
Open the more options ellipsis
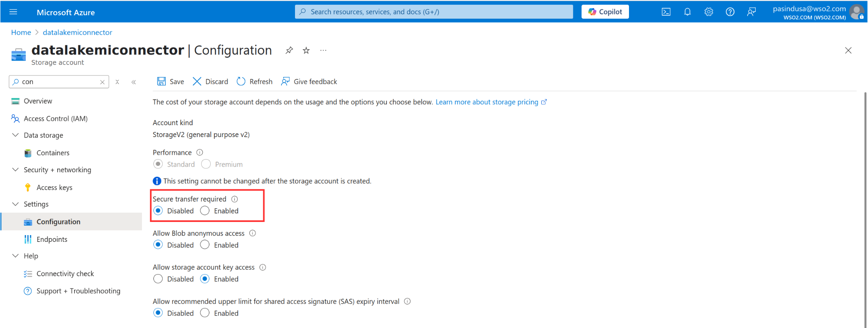[323, 50]
